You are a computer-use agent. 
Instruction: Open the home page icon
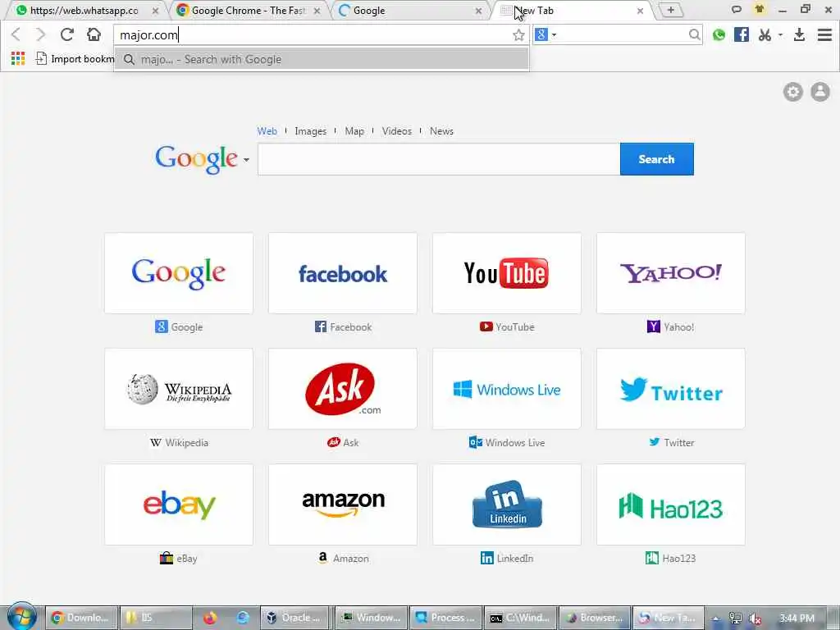coord(94,34)
